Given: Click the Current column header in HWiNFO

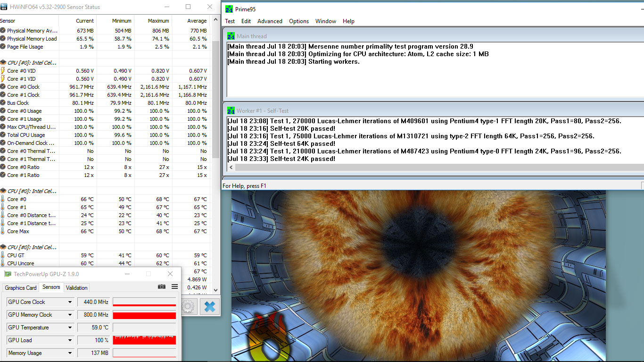Looking at the screenshot, I should coord(78,21).
